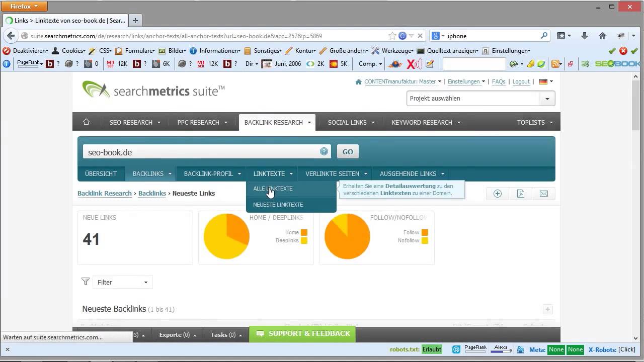Viewport: 644px width, 362px height.
Task: Open the SEO RESEARCH menu
Action: pyautogui.click(x=135, y=122)
